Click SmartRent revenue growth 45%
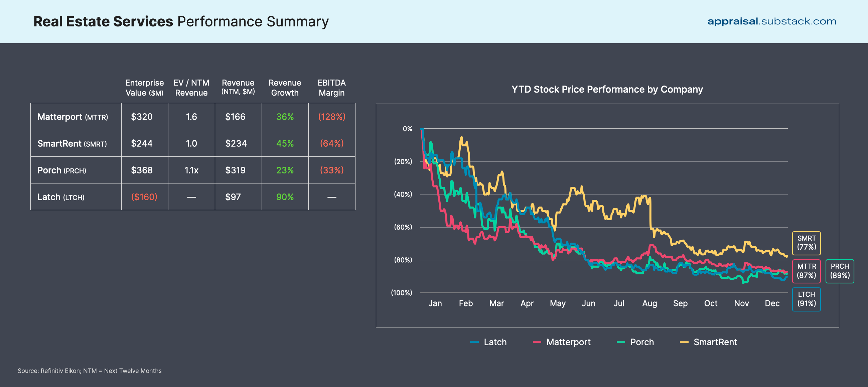Screen dimensions: 868x387 coord(285,144)
